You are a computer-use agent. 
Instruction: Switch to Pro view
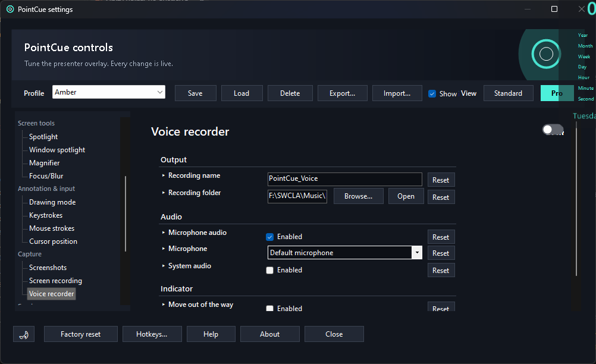[x=557, y=93]
